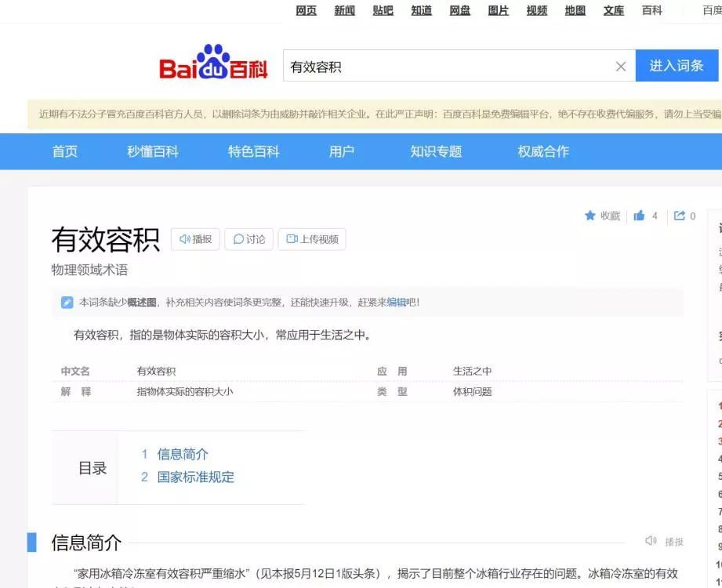Image resolution: width=722 pixels, height=588 pixels.
Task: Clear the search box with the X
Action: coord(621,66)
